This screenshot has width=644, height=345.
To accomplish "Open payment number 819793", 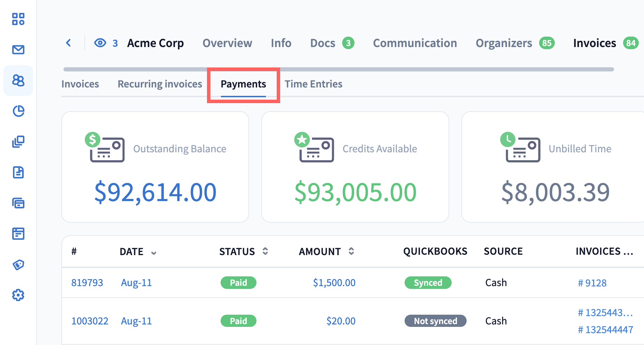I will [87, 283].
